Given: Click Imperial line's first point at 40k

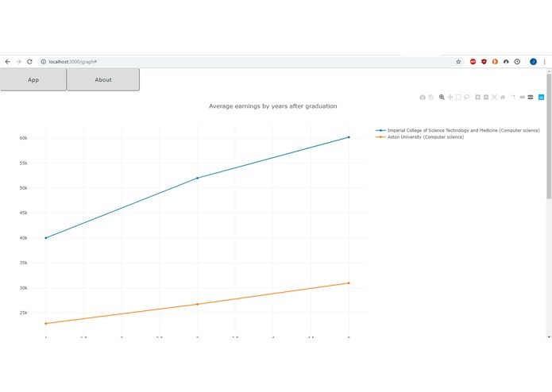Looking at the screenshot, I should point(46,238).
